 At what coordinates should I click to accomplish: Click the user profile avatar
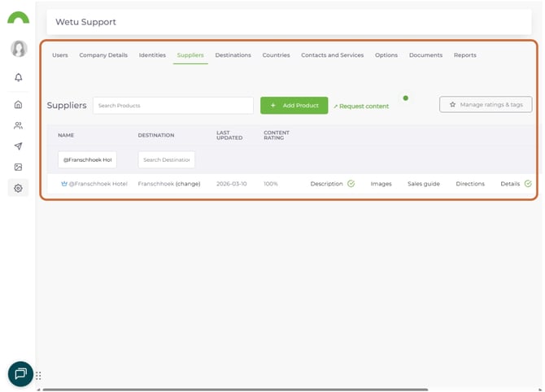coord(18,49)
